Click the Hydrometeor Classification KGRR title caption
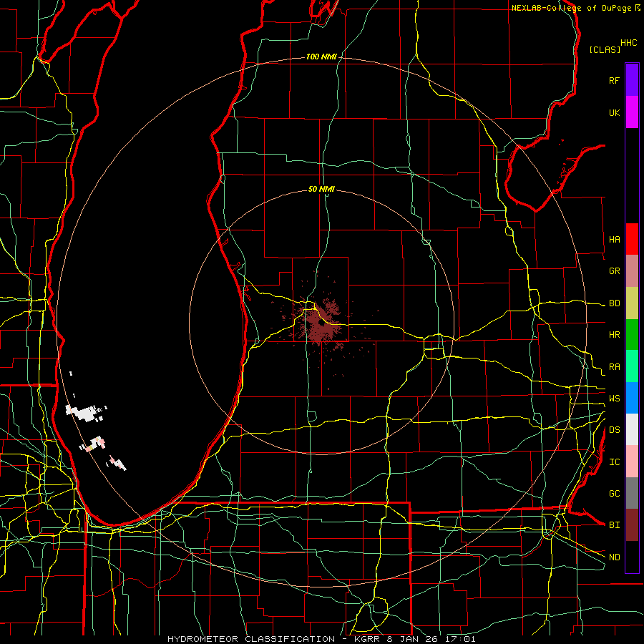The width and height of the screenshot is (644, 644). pos(321,639)
